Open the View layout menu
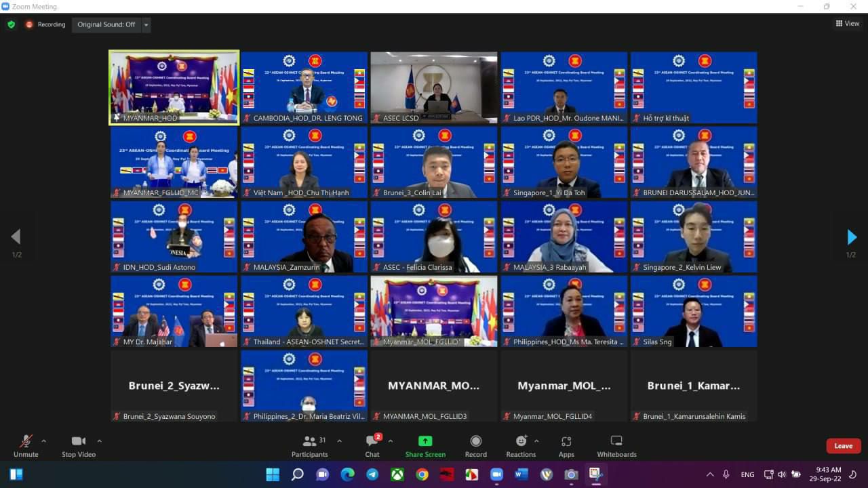 (848, 24)
